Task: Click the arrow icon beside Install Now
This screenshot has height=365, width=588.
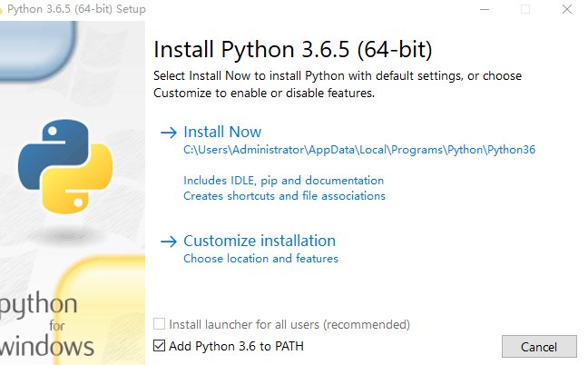Action: [x=167, y=133]
